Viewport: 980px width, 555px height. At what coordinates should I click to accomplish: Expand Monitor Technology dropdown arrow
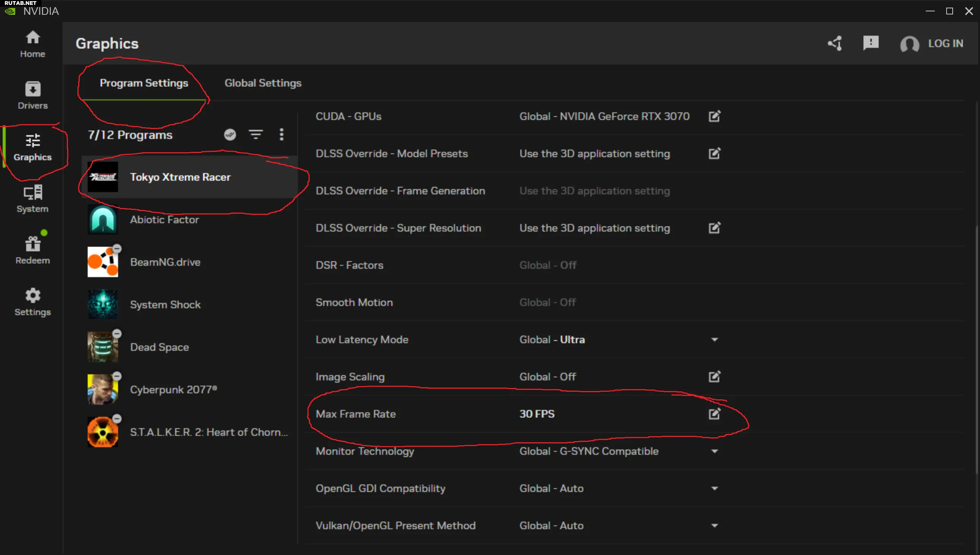pos(714,451)
